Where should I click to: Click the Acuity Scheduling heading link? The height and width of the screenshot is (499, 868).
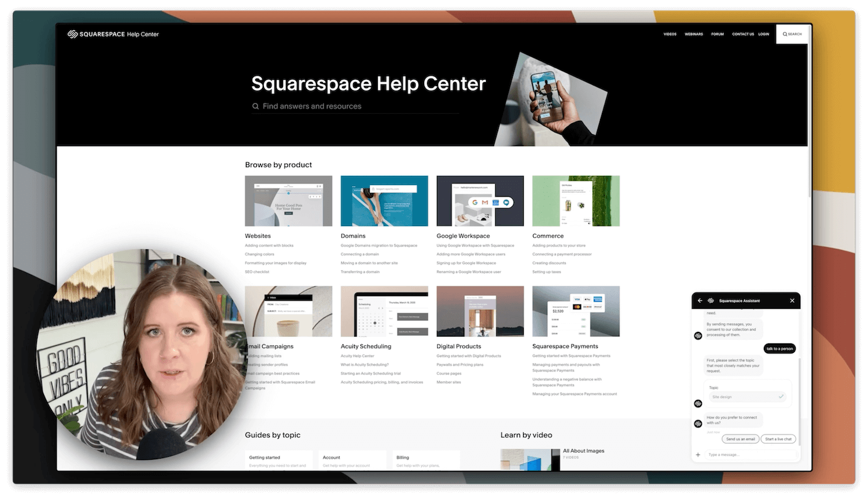[x=366, y=346]
